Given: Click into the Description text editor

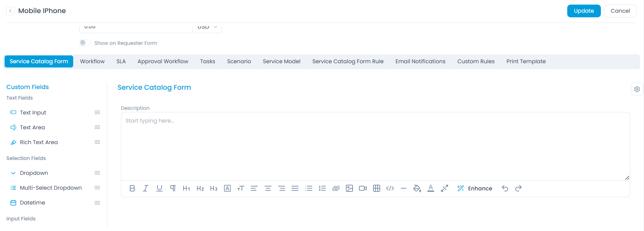Looking at the screenshot, I should pyautogui.click(x=375, y=146).
